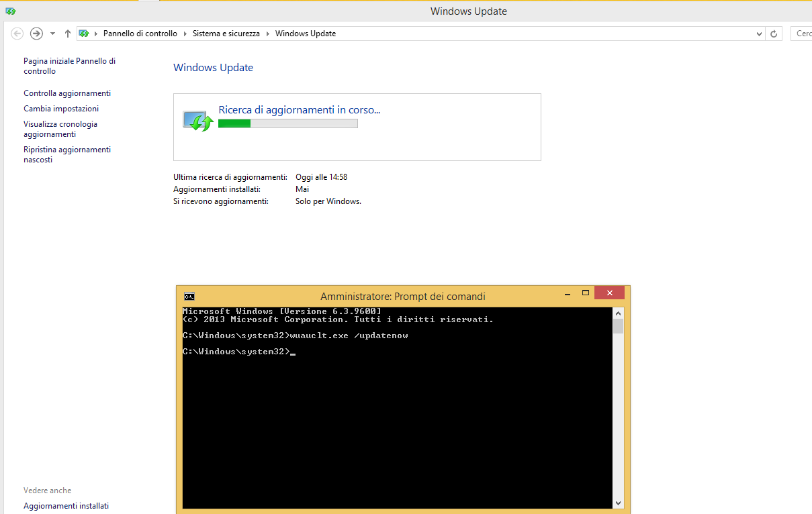This screenshot has height=514, width=812.
Task: Click 'wuauclt.exe /updatenow' command line text
Action: pos(349,336)
